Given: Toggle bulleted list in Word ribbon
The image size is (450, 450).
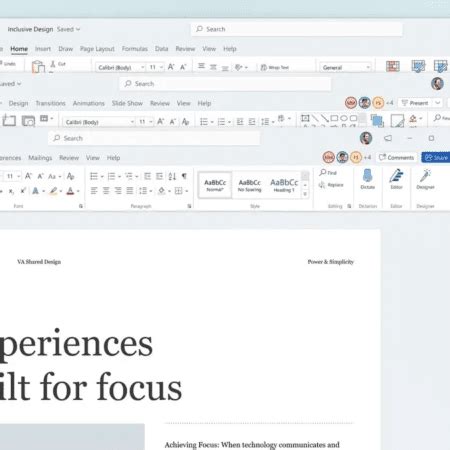Looking at the screenshot, I should (94, 176).
